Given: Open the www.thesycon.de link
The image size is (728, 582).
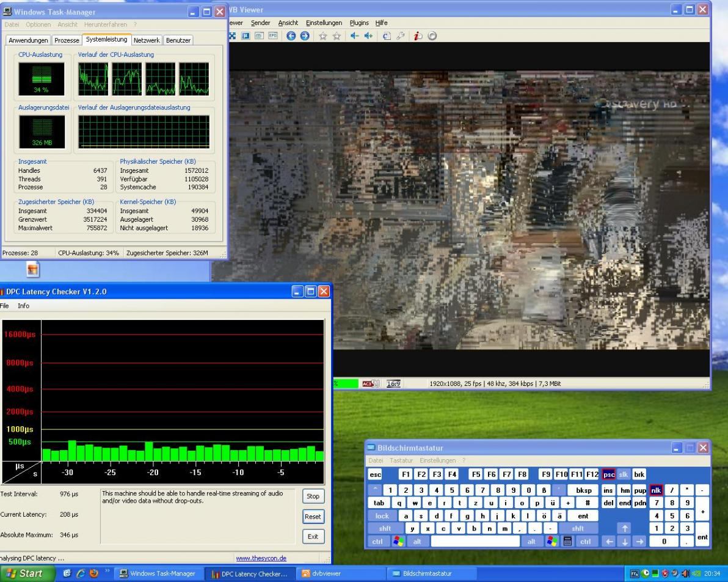Looking at the screenshot, I should click(x=261, y=558).
